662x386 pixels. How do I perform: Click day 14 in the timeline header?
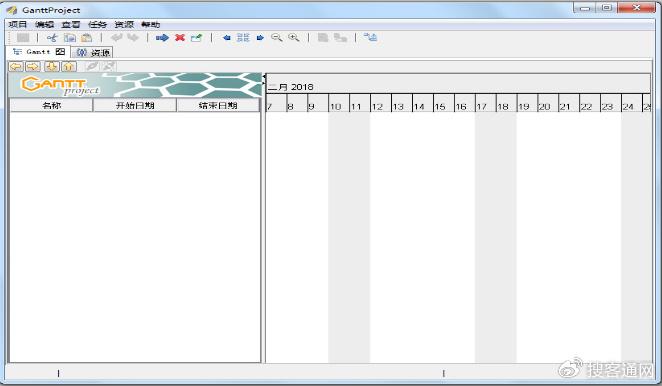(423, 106)
